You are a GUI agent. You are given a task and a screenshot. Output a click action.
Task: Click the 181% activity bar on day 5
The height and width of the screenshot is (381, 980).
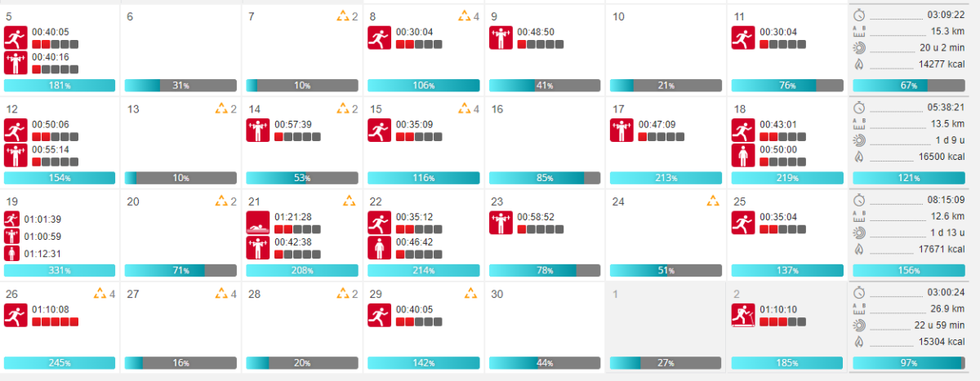pyautogui.click(x=60, y=86)
